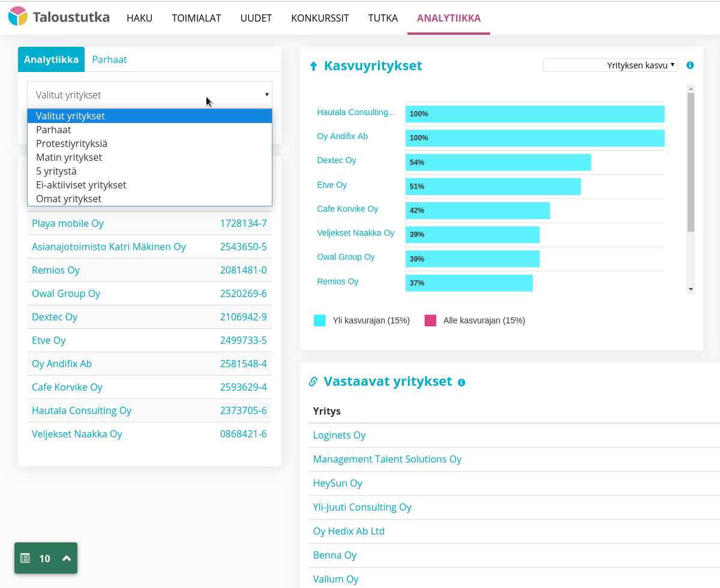Image resolution: width=720 pixels, height=588 pixels.
Task: Go to TOIMIALAT in the top navigation
Action: coord(196,18)
